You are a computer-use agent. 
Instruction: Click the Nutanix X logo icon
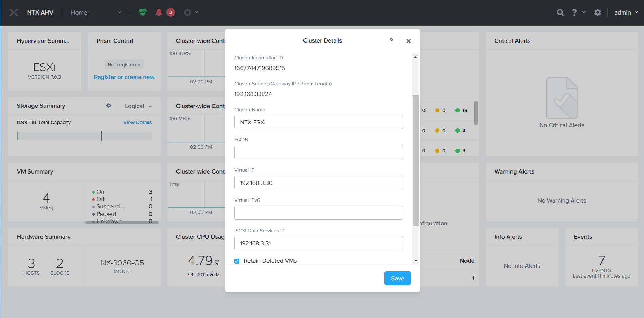(14, 12)
